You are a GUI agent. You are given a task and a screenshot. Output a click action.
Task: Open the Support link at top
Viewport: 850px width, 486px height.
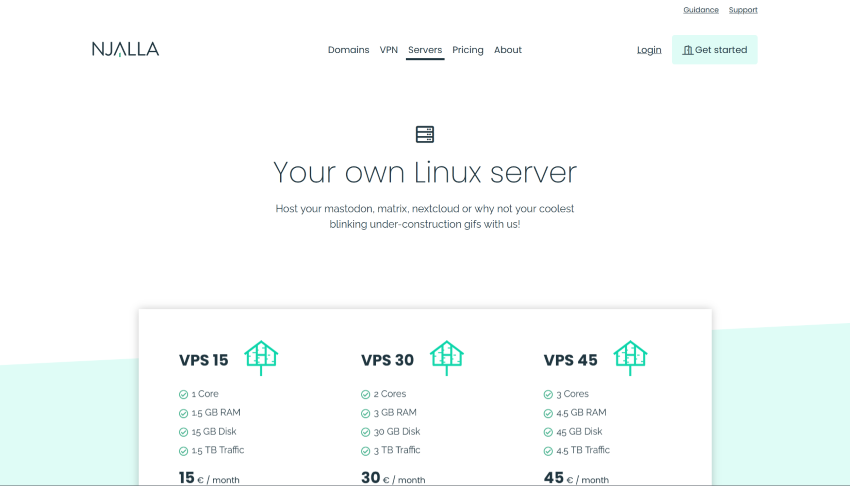point(743,10)
